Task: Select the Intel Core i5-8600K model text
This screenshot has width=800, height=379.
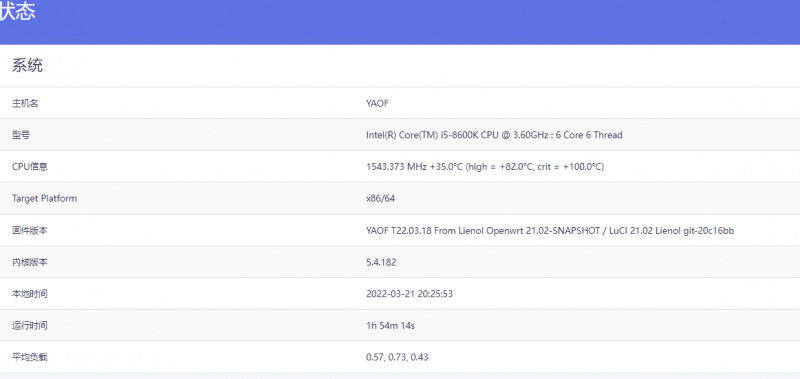Action: point(494,135)
